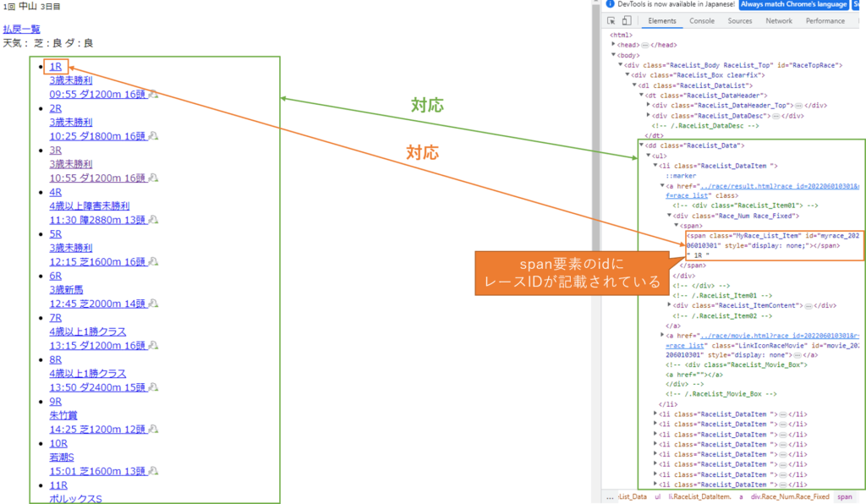Follow the result.html href in DOM tree
This screenshot has width=866, height=504.
tap(780, 186)
